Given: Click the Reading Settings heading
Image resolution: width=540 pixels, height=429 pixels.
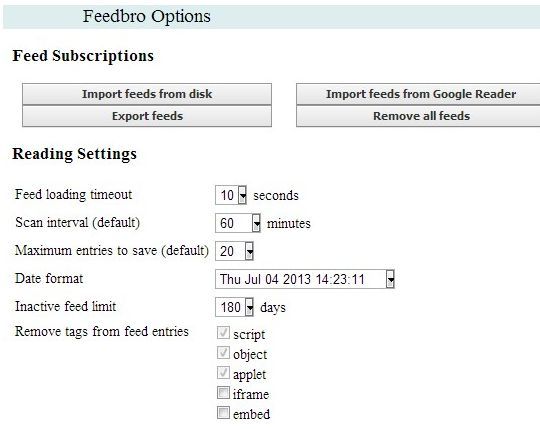Looking at the screenshot, I should click(74, 154).
